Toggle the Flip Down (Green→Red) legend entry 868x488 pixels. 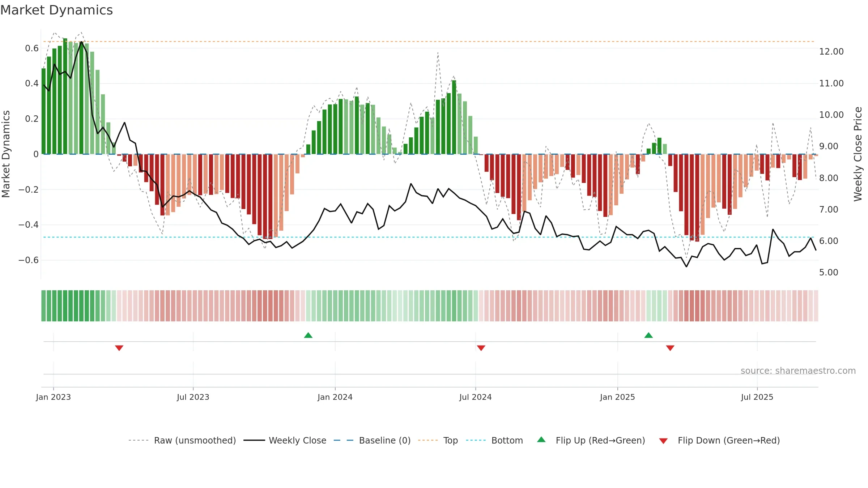pyautogui.click(x=719, y=441)
